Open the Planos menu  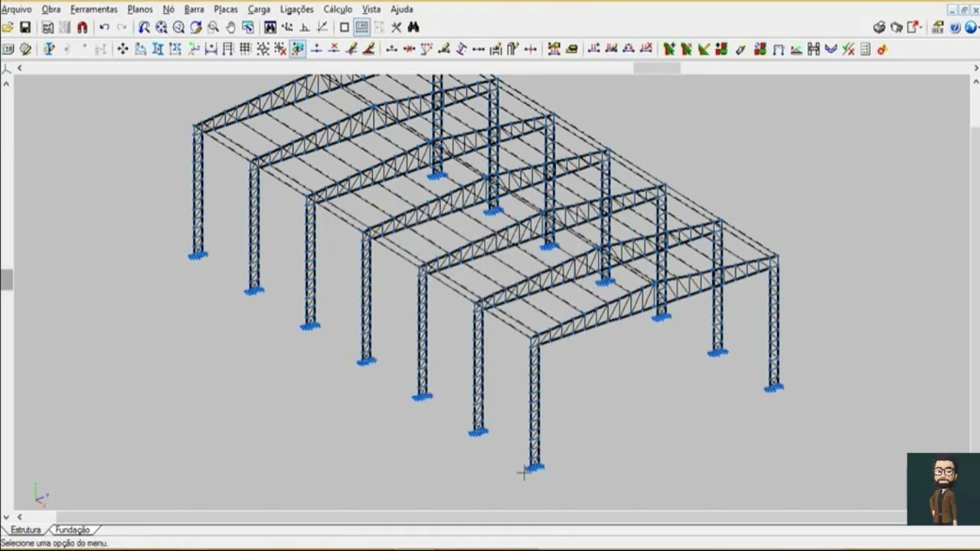[140, 9]
